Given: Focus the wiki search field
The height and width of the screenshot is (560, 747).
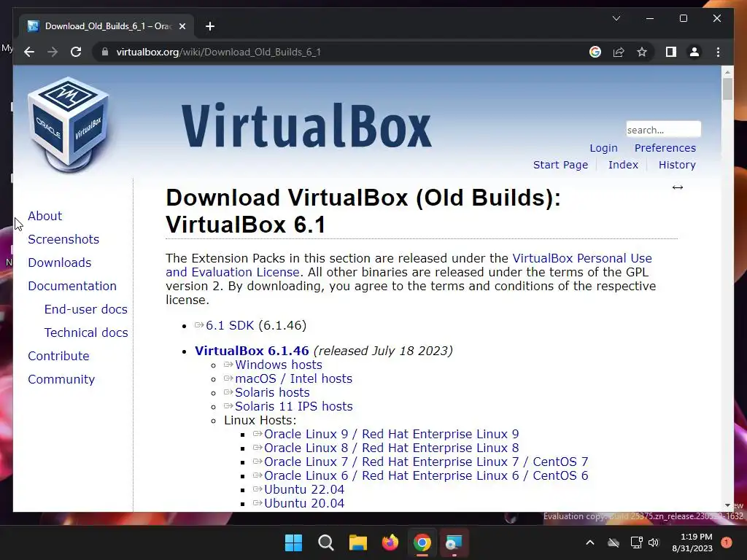Looking at the screenshot, I should click(663, 130).
